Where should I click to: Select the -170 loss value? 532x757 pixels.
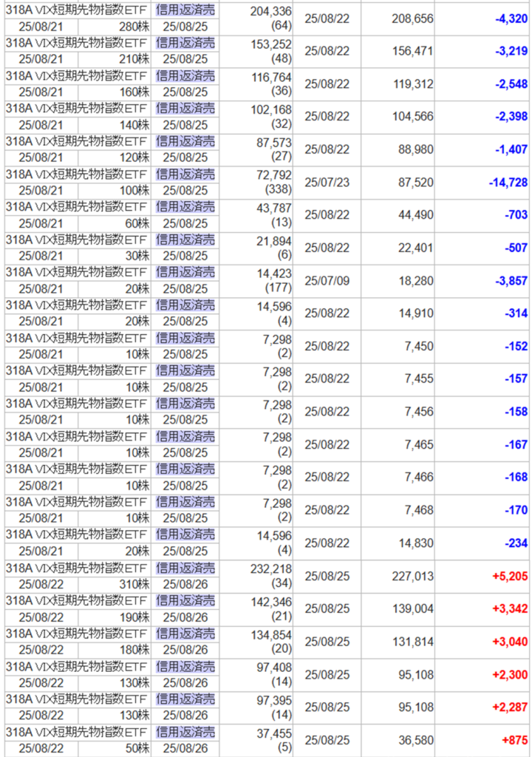[x=516, y=510]
